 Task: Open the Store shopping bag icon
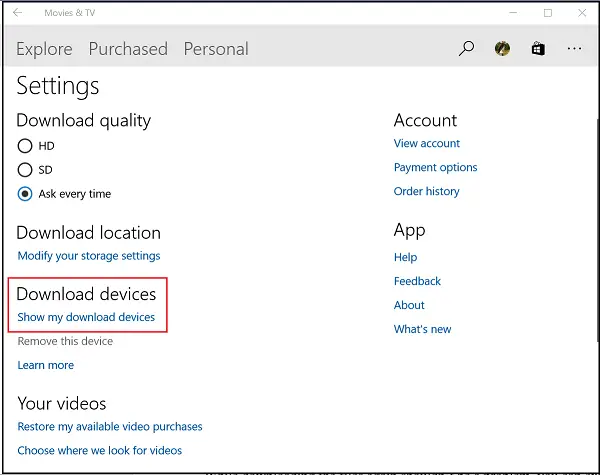[537, 48]
